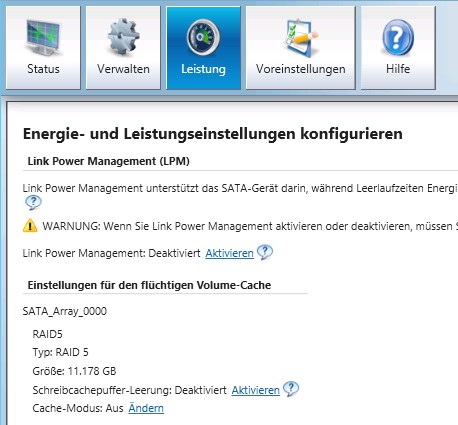This screenshot has width=458, height=425.
Task: Click the flüchtigen Volume-Cache section heading
Action: [x=149, y=285]
